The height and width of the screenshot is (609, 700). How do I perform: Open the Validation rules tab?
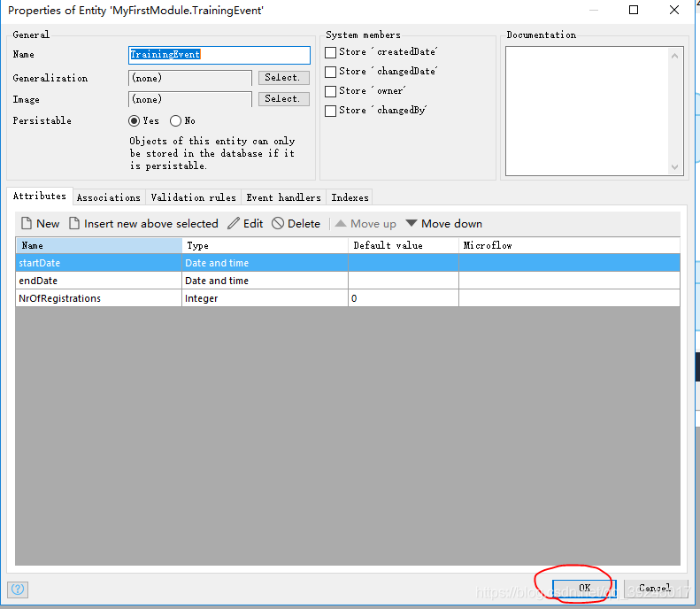pos(193,197)
